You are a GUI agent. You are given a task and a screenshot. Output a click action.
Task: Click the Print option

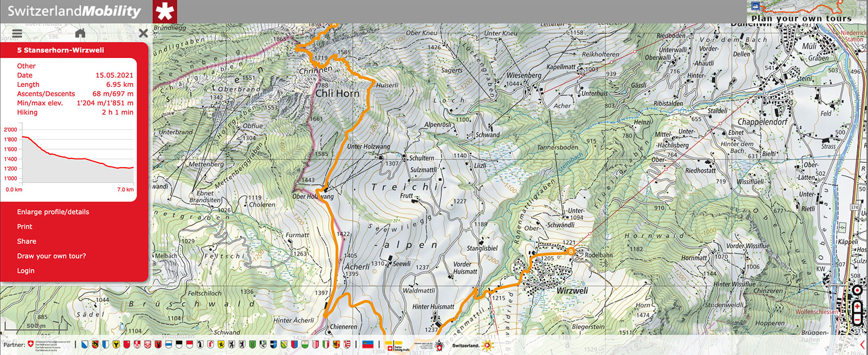(24, 226)
